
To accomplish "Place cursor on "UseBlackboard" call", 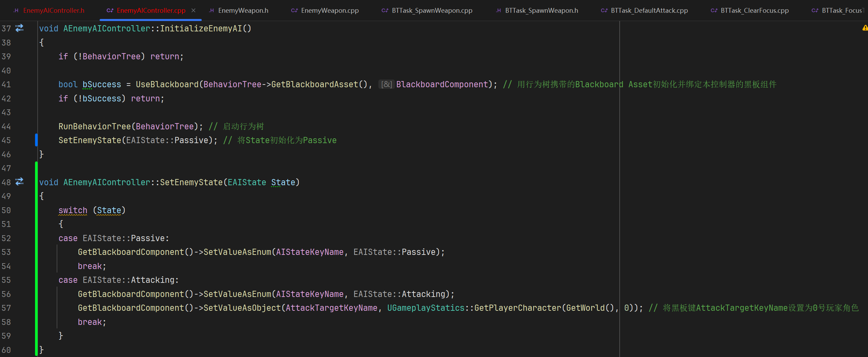I will (167, 85).
